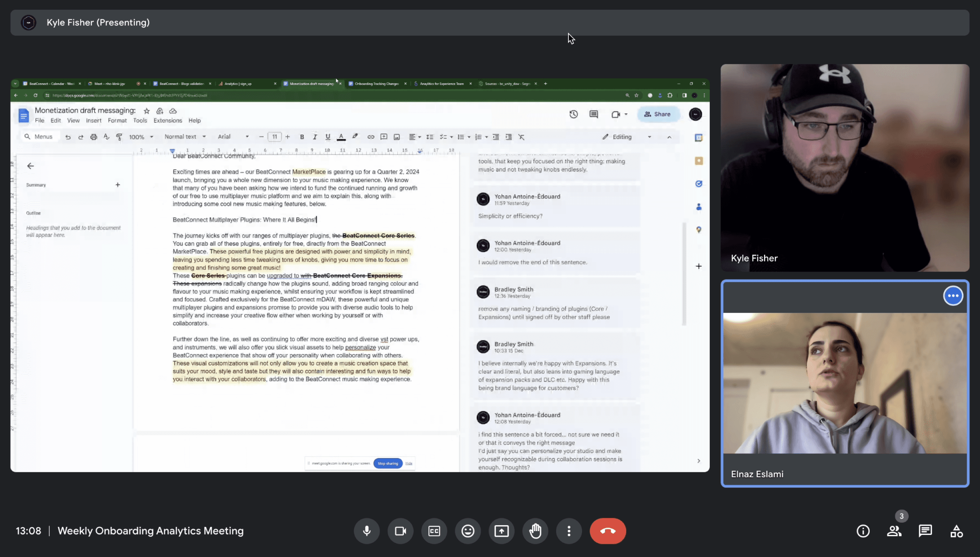Viewport: 980px width, 557px height.
Task: Click the present screen icon
Action: coord(501,531)
